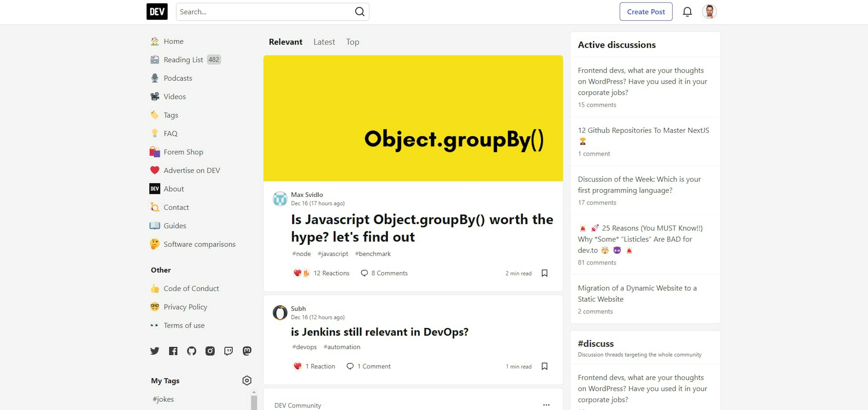Screen dimensions: 868x410
Task: Click author name Max Svidlo
Action: 307,195
